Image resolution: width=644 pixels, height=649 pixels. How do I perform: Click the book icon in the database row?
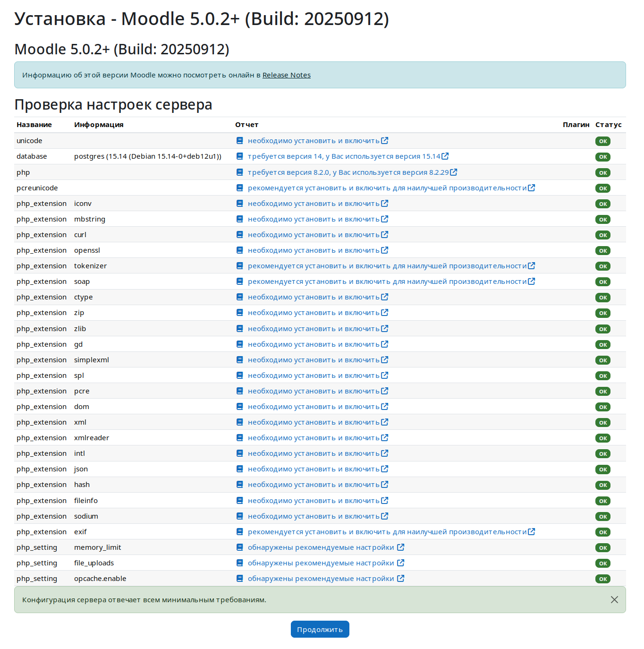click(x=240, y=156)
